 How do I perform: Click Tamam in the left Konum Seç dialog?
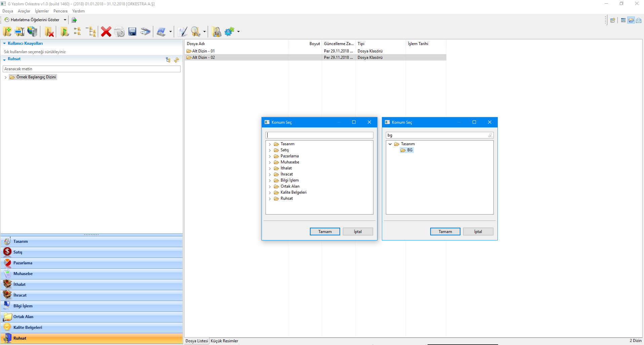(325, 232)
